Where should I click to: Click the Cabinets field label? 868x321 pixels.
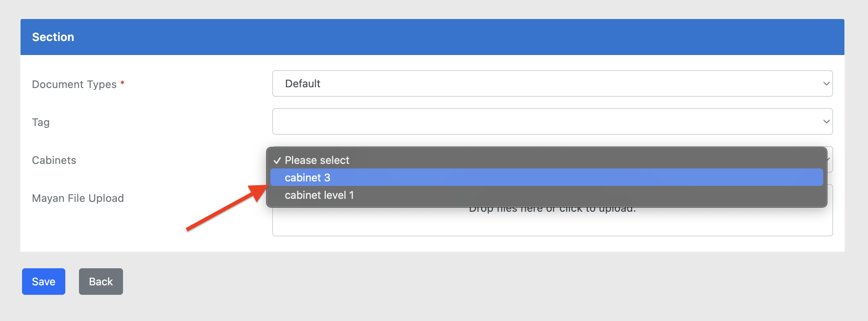point(54,160)
